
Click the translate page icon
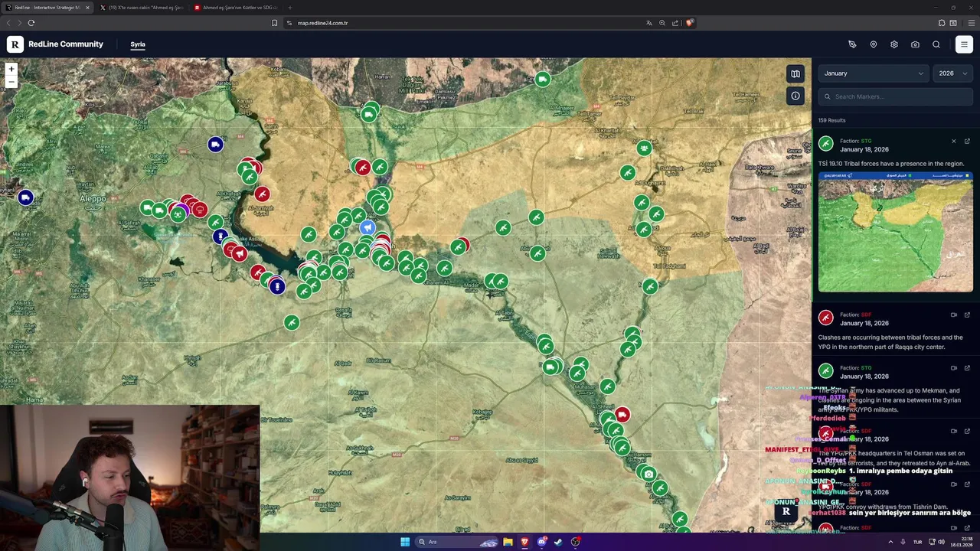(649, 23)
